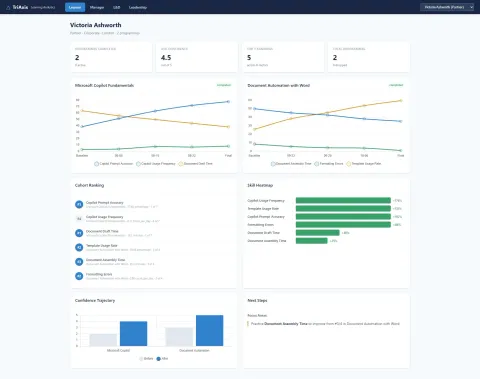The width and height of the screenshot is (480, 379).
Task: Click the top ranking value 5
Action: click(249, 58)
